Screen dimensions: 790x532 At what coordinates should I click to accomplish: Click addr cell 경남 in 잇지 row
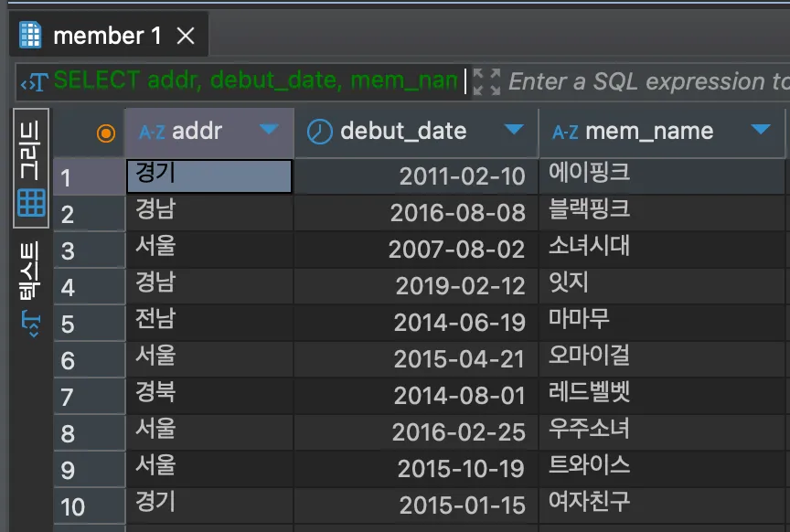[209, 286]
